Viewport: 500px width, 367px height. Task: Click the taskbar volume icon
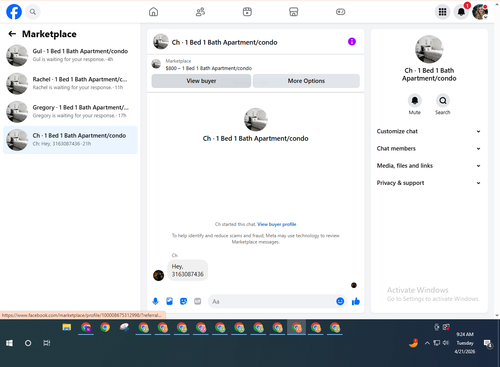pos(446,343)
